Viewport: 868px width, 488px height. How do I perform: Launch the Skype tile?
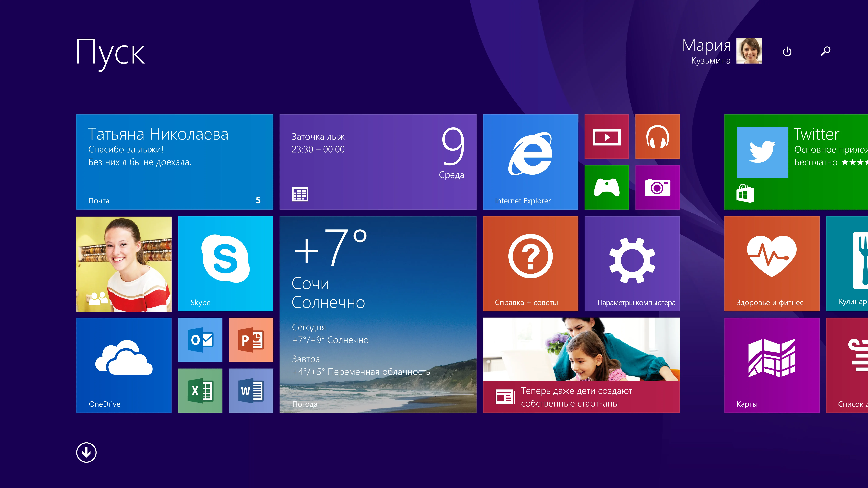pyautogui.click(x=225, y=264)
